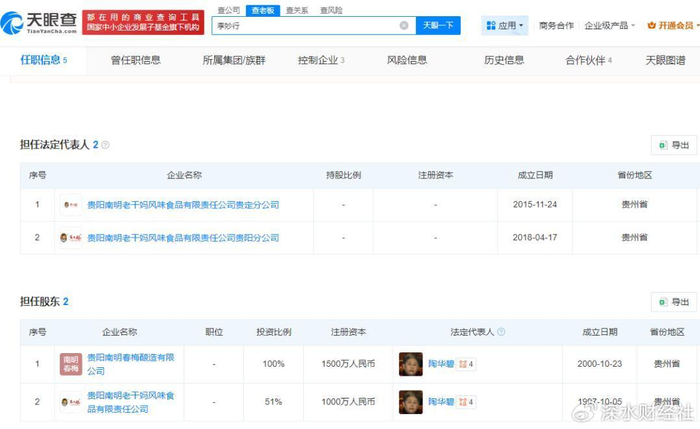The width and height of the screenshot is (700, 429).
Task: Open 贵阳南明春梅酿造有限公司 link
Action: click(x=130, y=364)
